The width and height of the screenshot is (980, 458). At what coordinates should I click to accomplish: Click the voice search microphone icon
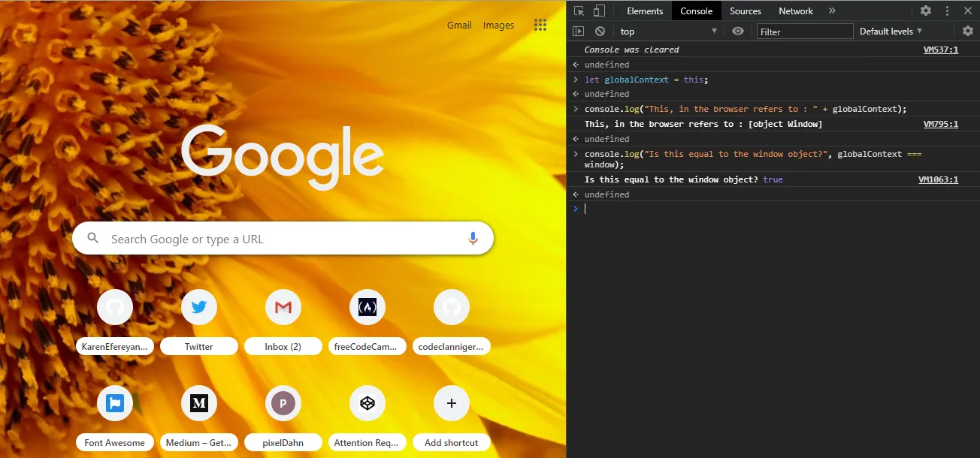click(473, 238)
